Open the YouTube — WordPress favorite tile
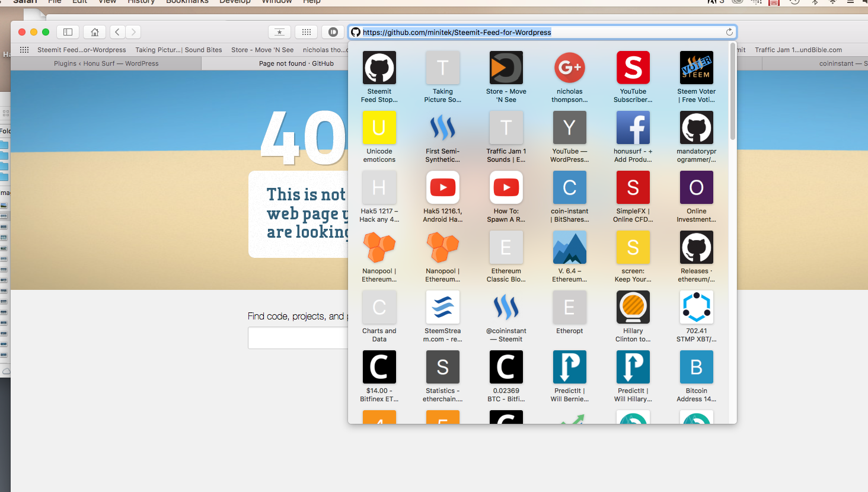The image size is (868, 492). [x=570, y=127]
